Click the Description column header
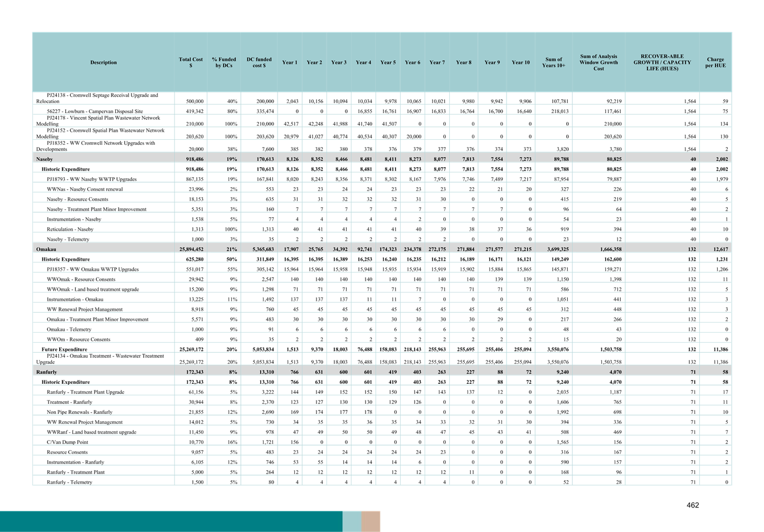Screen dimensions: 764x532 coord(104,62)
